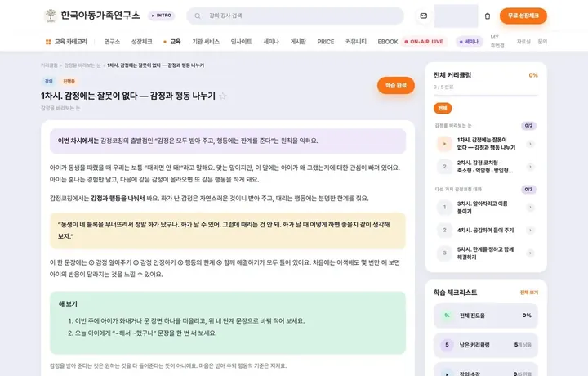Open the PRICE menu
This screenshot has width=588, height=376.
pos(326,42)
